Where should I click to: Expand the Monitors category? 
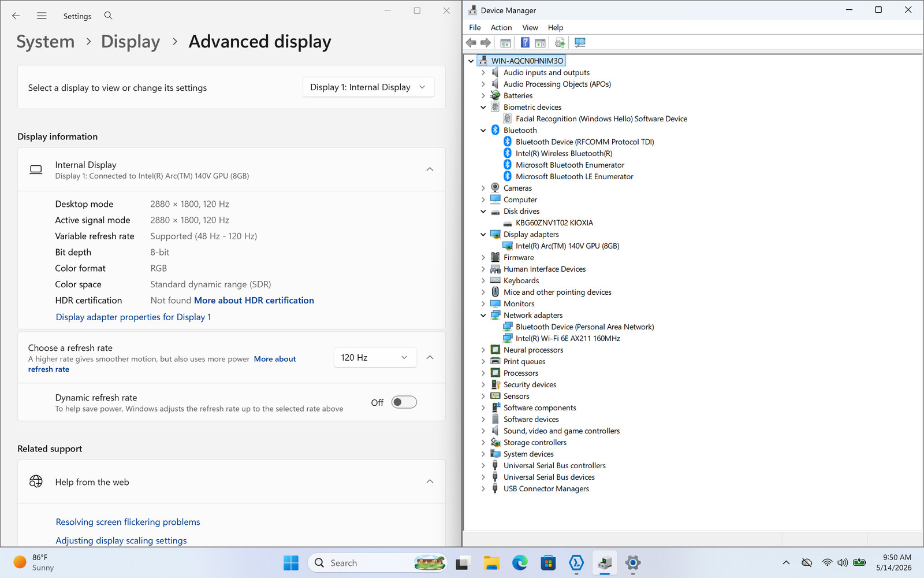pos(483,303)
